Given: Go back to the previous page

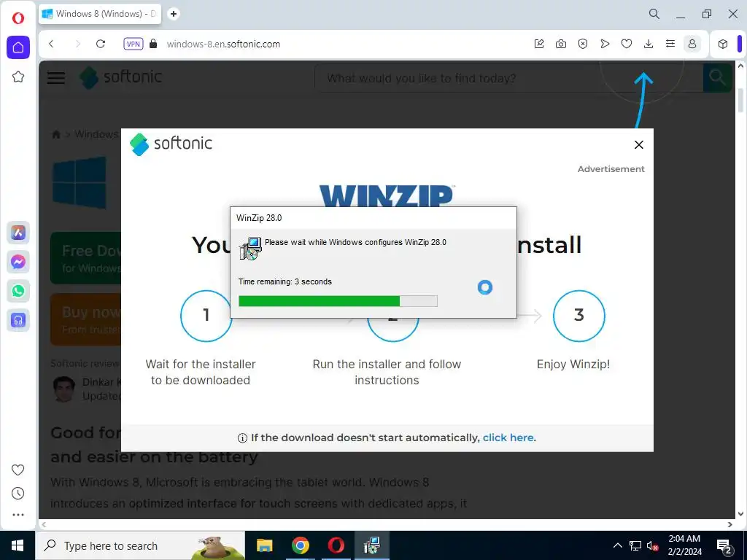Looking at the screenshot, I should point(52,44).
